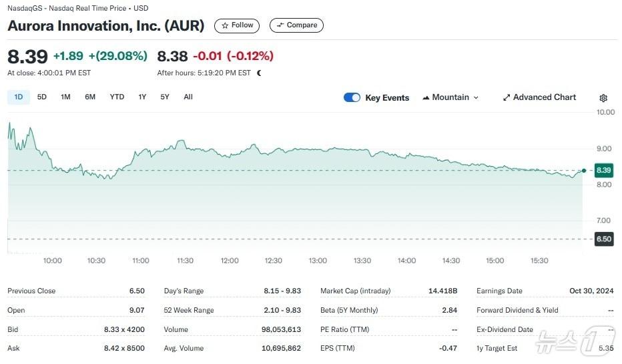Click the after-hours moon icon
The width and height of the screenshot is (622, 364).
pyautogui.click(x=259, y=73)
